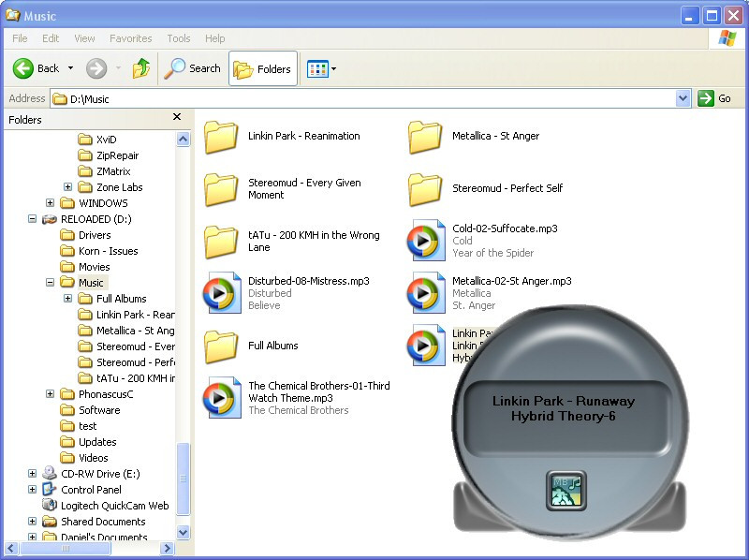The height and width of the screenshot is (560, 749).
Task: Collapse the RELOADED (D:) drive node
Action: pos(32,219)
